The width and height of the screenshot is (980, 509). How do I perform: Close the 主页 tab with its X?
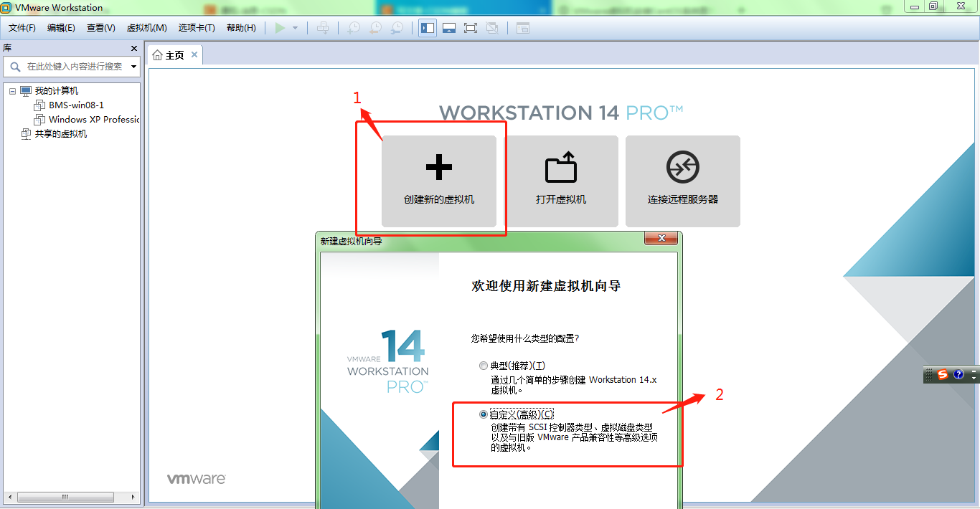click(x=194, y=54)
